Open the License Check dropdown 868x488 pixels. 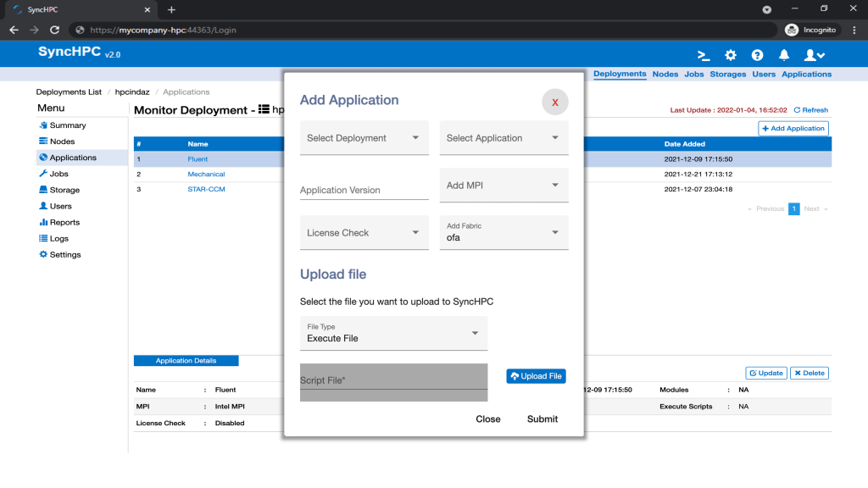(364, 233)
